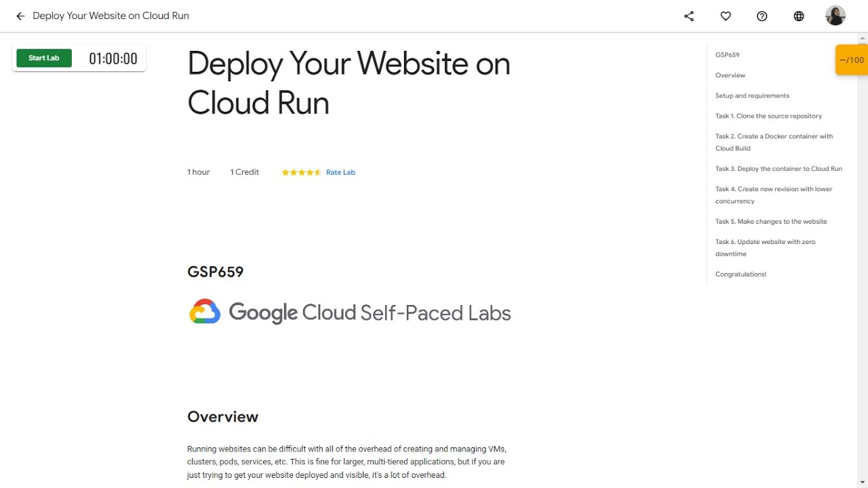This screenshot has height=488, width=868.
Task: Click the '1 hour' duration text
Action: [x=199, y=172]
